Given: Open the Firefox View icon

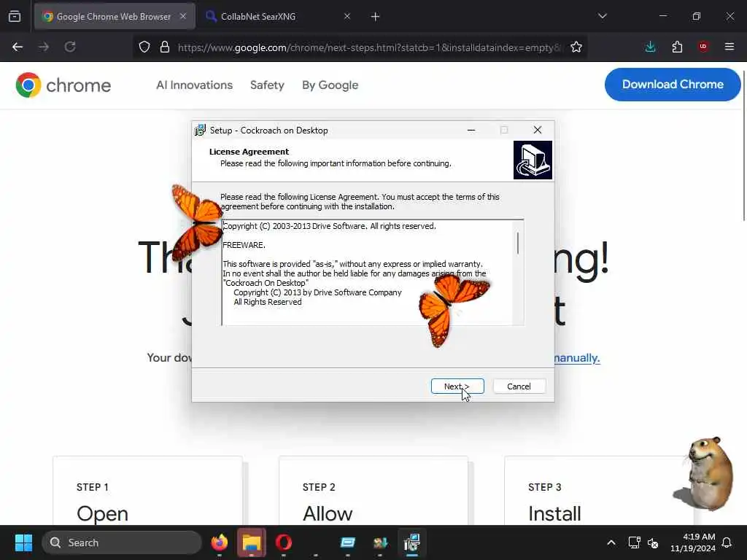Looking at the screenshot, I should pos(15,16).
